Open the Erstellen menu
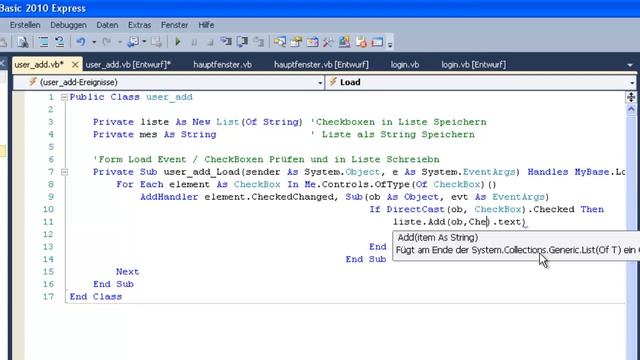This screenshot has height=360, width=640. (25, 25)
